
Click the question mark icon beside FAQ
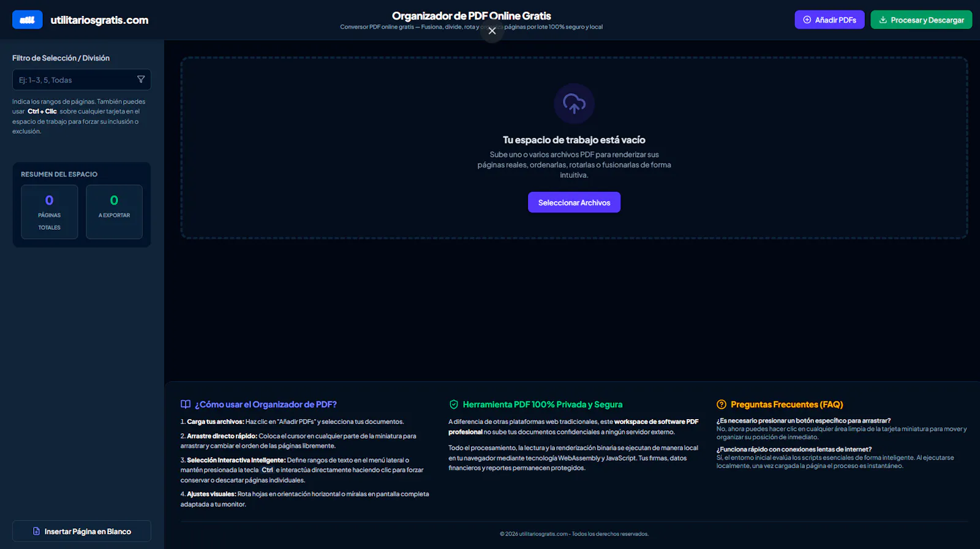(x=722, y=404)
